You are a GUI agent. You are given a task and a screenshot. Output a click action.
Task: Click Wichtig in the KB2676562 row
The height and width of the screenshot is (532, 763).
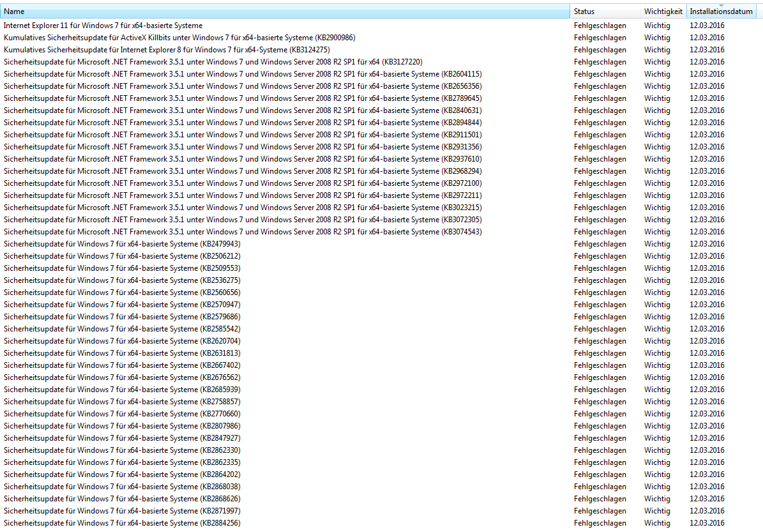coord(657,377)
